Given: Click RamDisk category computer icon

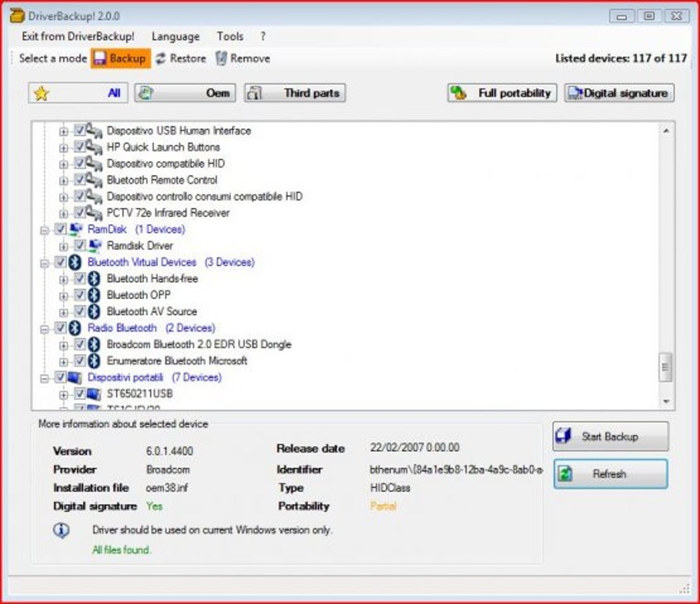Looking at the screenshot, I should 76,229.
